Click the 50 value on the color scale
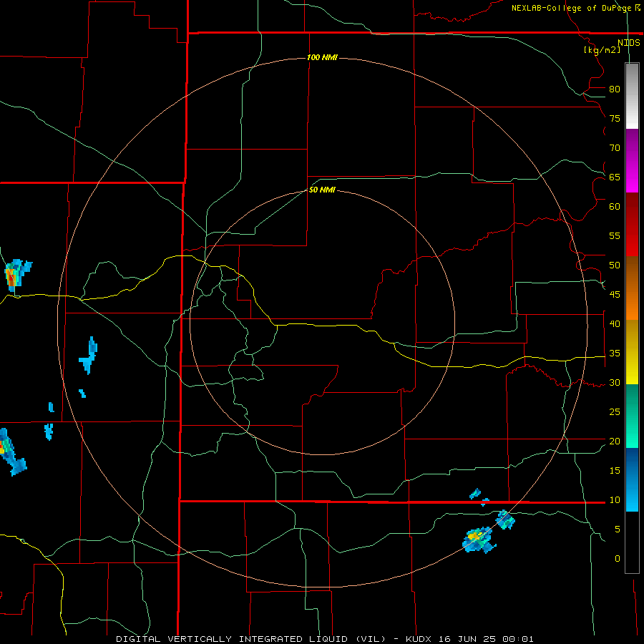The width and height of the screenshot is (644, 644). (x=615, y=265)
